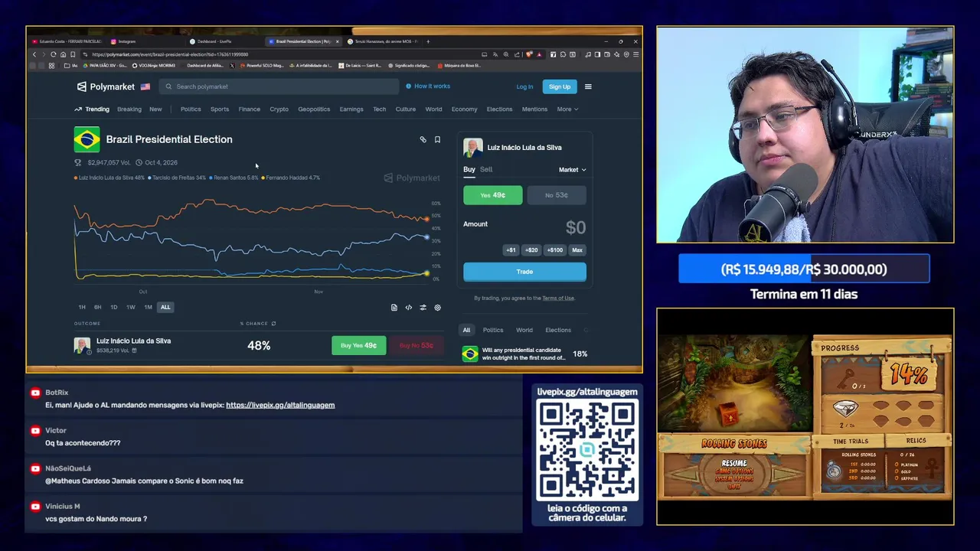Viewport: 980px width, 551px height.
Task: Click Buy Yes 49¢ for Lula
Action: point(359,345)
